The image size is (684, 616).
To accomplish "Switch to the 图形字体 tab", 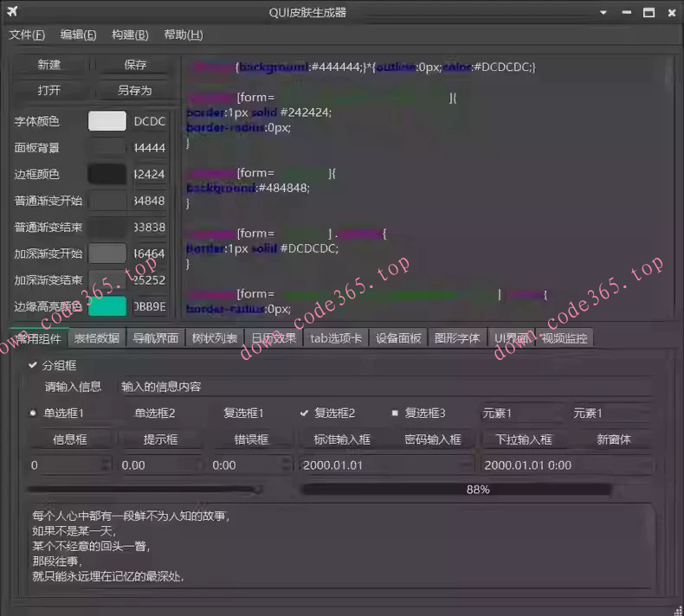I will click(457, 338).
